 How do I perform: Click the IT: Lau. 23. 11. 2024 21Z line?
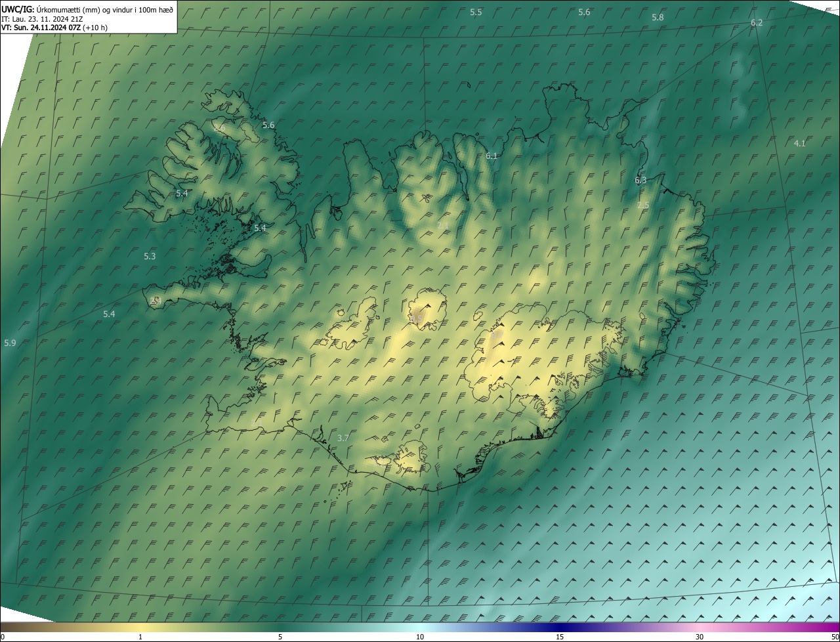(42, 18)
